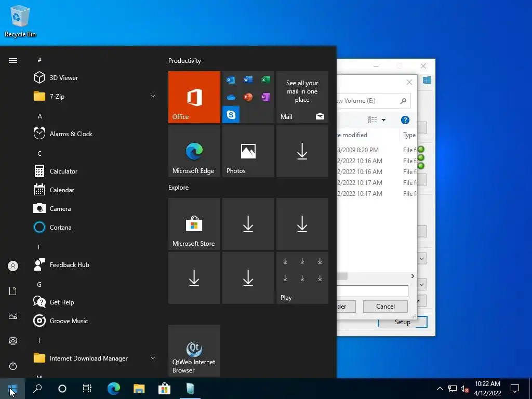Screen dimensions: 532x399
Task: Open Outlook from the Office apps tile
Action: click(231, 80)
